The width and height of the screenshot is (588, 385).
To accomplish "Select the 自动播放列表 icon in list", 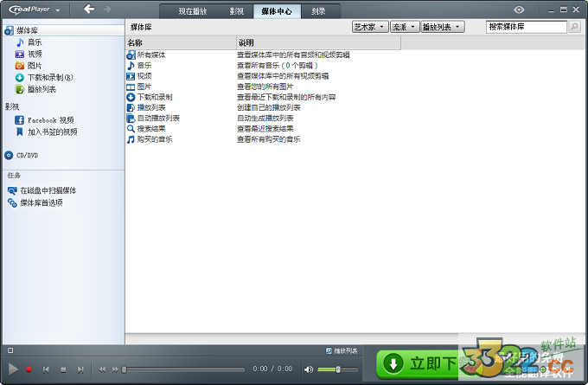I will 131,119.
